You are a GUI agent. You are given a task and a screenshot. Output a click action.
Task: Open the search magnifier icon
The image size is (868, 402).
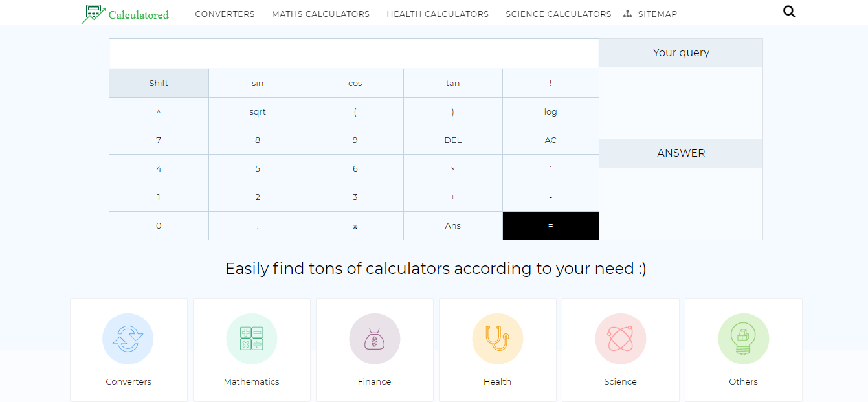click(x=789, y=11)
